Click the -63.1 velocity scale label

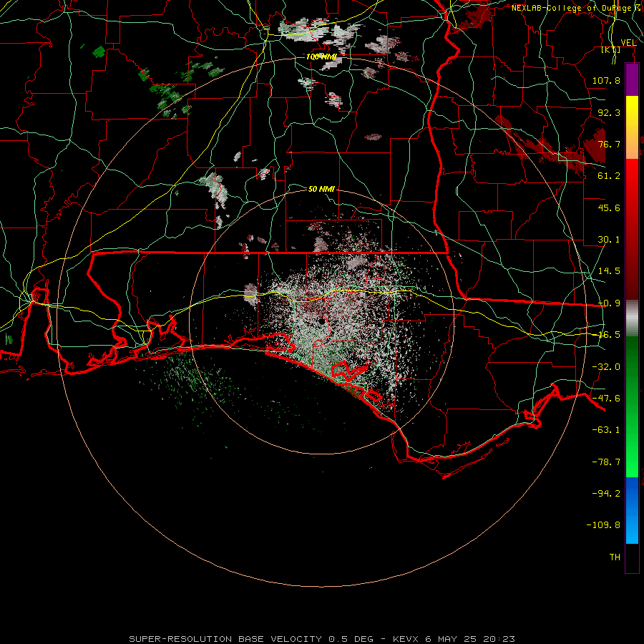coord(606,430)
